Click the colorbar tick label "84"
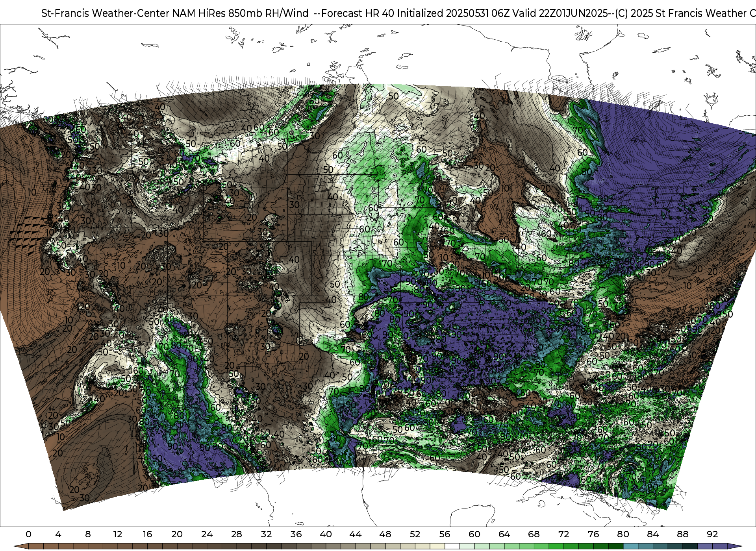Viewport: 756px width, 551px height. click(653, 534)
